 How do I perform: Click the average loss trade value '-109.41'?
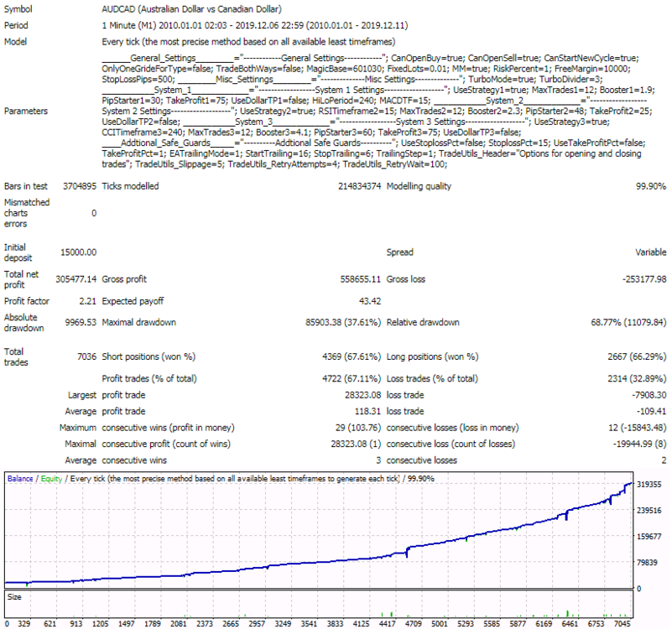click(x=651, y=411)
